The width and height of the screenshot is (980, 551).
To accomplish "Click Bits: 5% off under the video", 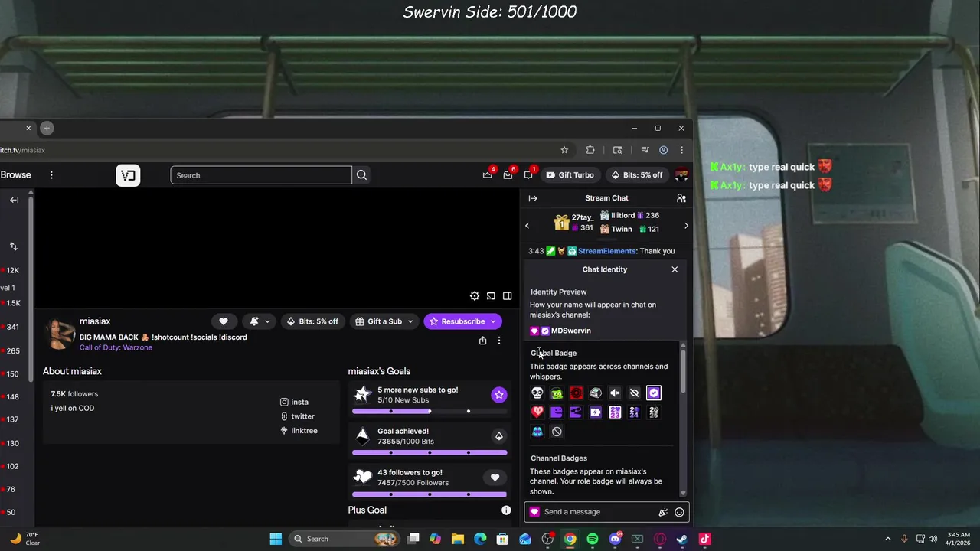I will pos(312,321).
